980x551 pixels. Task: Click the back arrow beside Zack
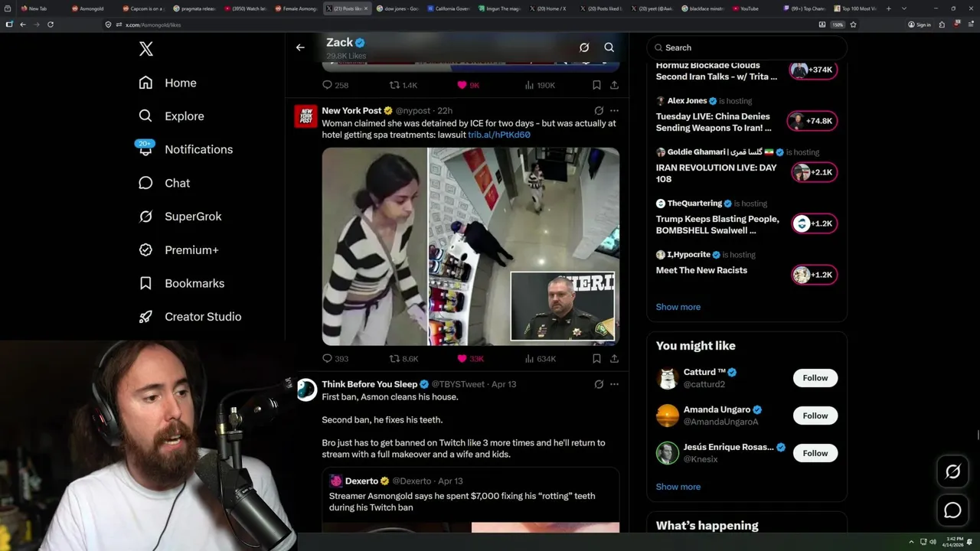300,47
